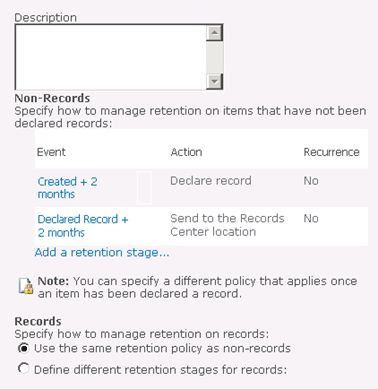Click Recurrence 'No' for the Records Center stage
The image size is (378, 389).
click(x=311, y=218)
